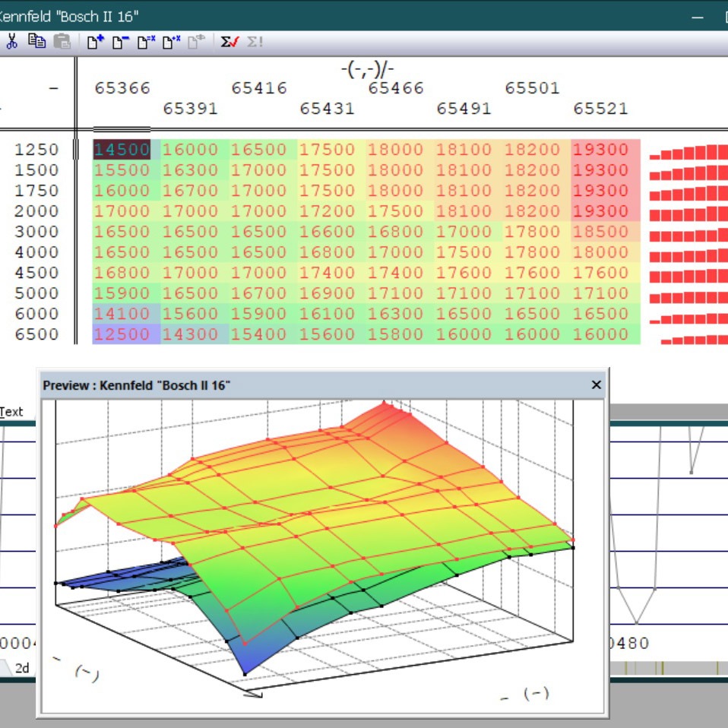
Task: Click the page-with-plus add value icon
Action: pos(96,42)
